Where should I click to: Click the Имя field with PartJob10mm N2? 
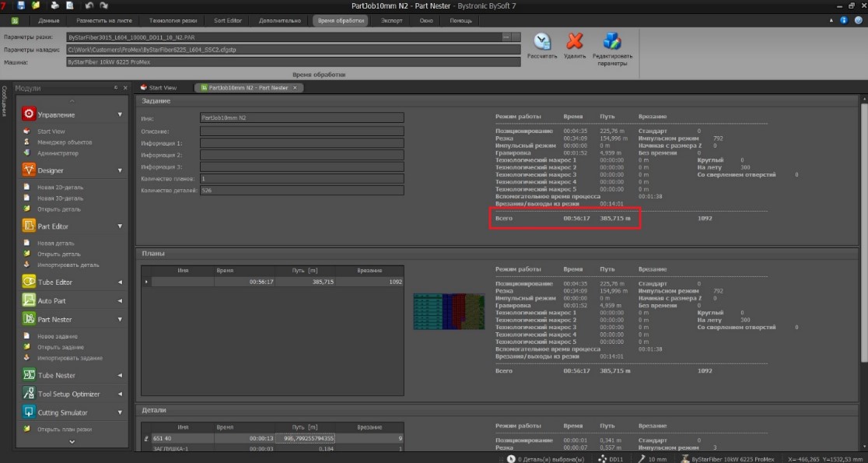click(x=302, y=118)
